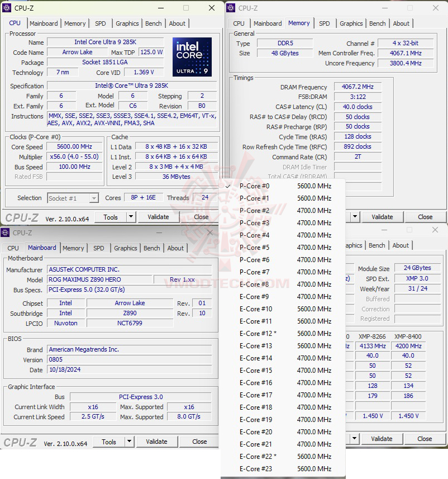This screenshot has width=448, height=479.
Task: Switch to CPU tab in the Memory window
Action: [x=239, y=23]
